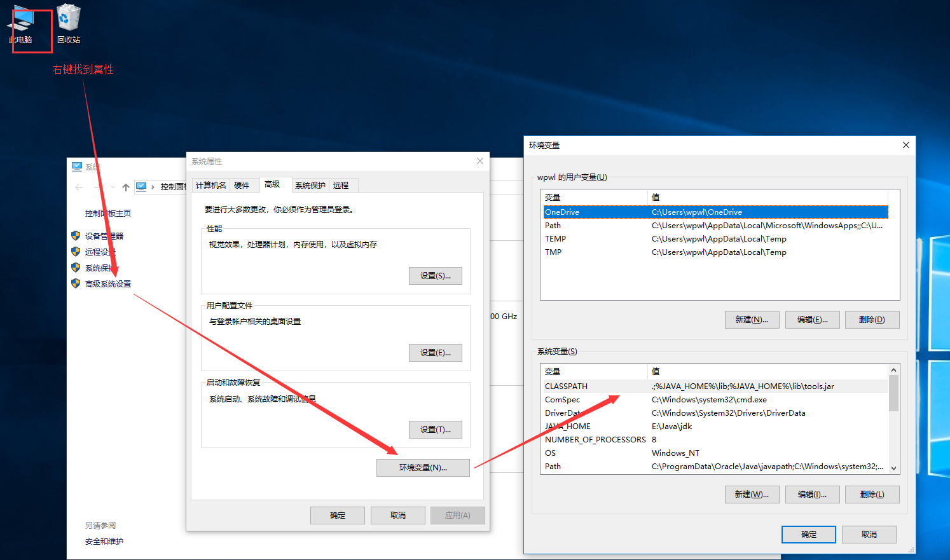Open the 回收站 desktop icon
Viewport: 950px width, 560px height.
pos(68,22)
